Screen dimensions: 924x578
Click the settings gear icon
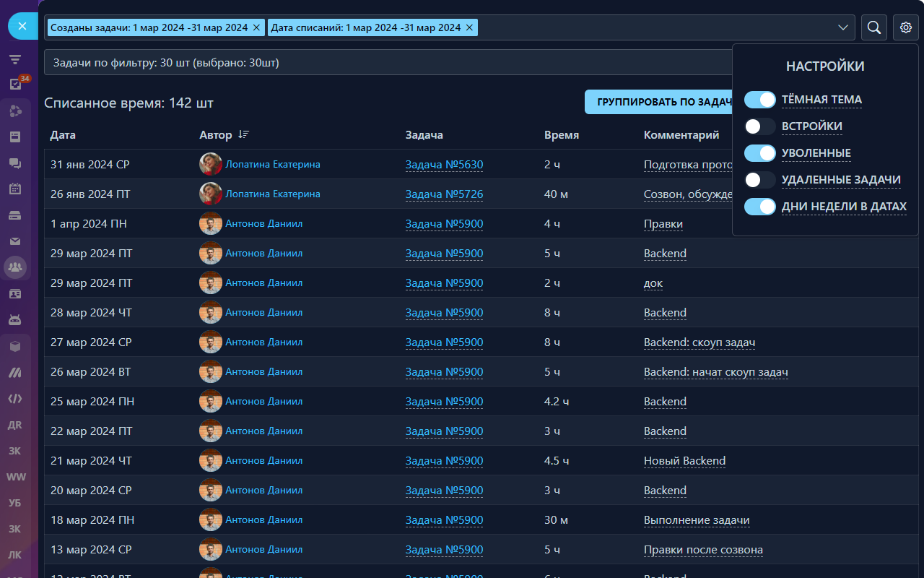tap(906, 27)
